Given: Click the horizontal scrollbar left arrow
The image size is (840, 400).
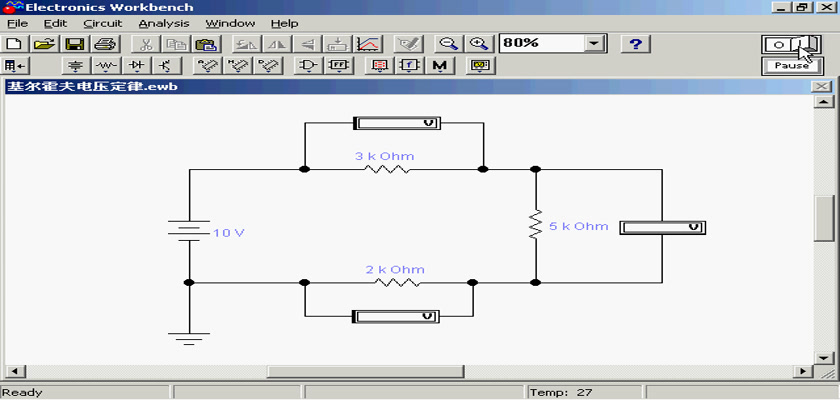Looking at the screenshot, I should coord(14,371).
